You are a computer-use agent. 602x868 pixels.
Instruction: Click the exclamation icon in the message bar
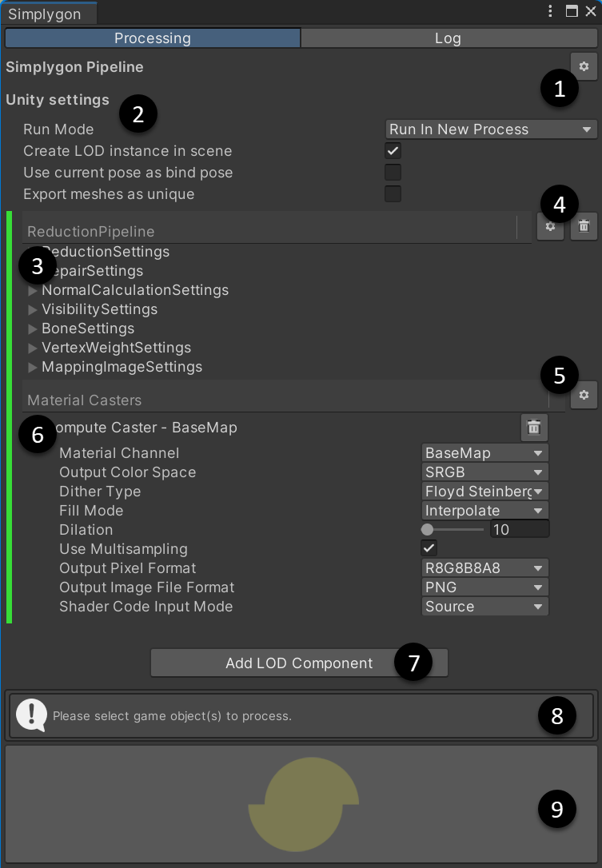[x=32, y=715]
